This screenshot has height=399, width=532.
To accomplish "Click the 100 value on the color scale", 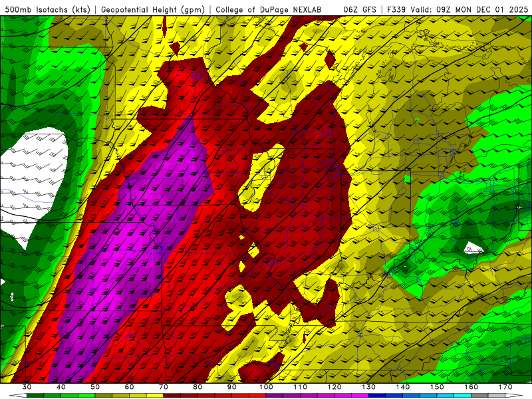I will (266, 387).
